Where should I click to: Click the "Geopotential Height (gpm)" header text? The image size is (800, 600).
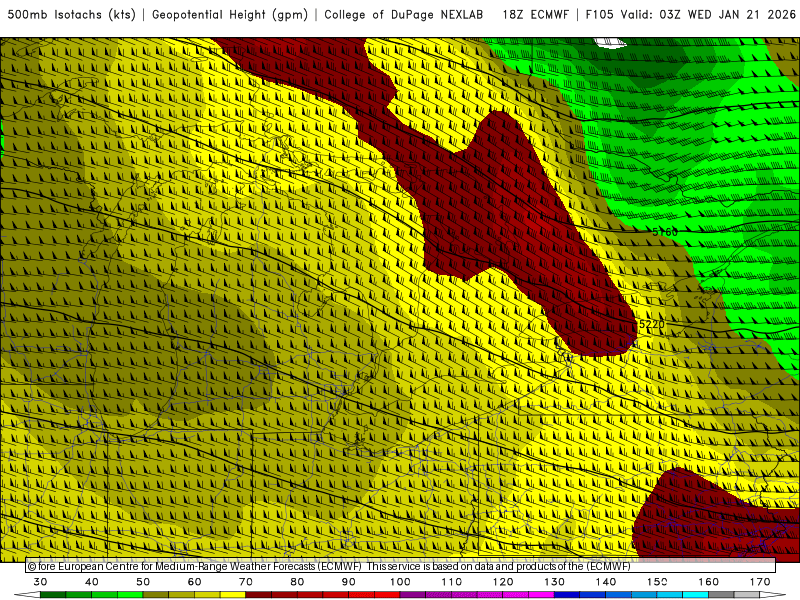click(x=230, y=14)
